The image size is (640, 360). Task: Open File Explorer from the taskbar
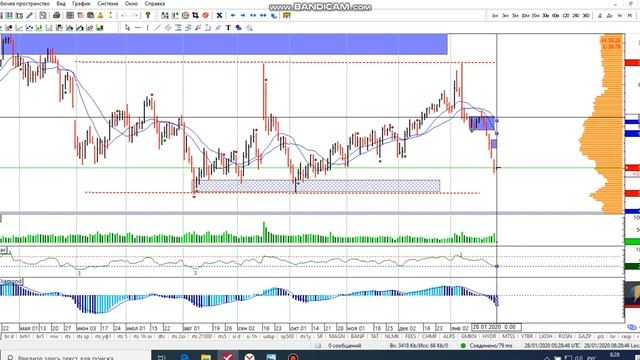(x=206, y=357)
